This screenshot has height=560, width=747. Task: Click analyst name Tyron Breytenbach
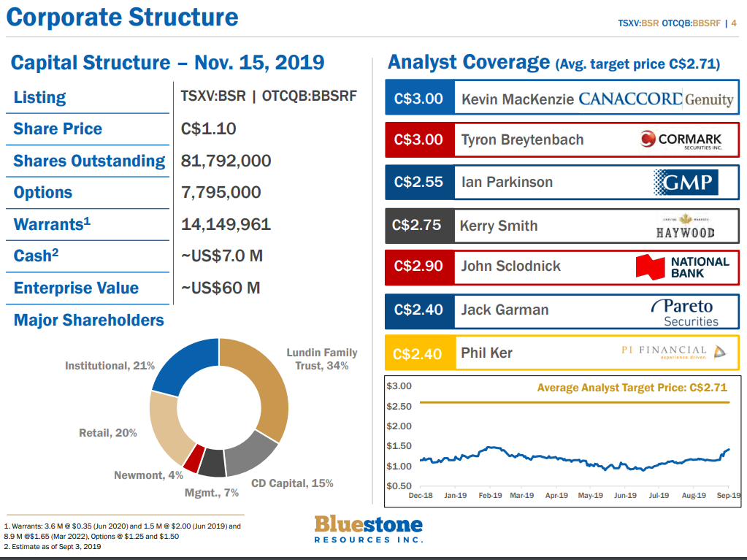522,139
